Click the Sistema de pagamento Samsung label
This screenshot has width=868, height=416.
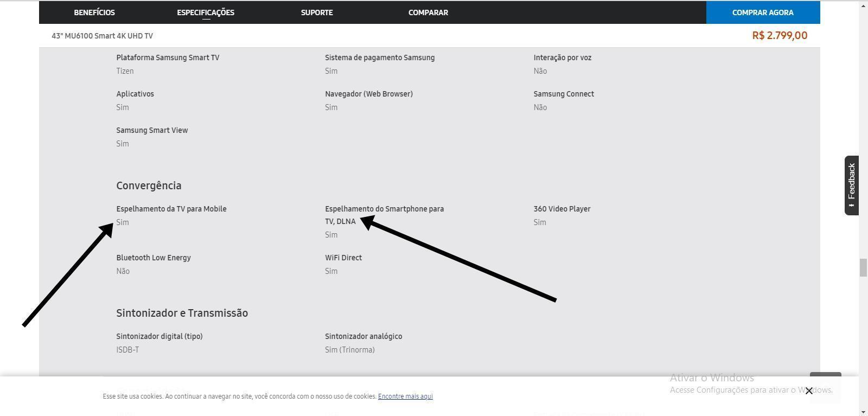pyautogui.click(x=380, y=57)
